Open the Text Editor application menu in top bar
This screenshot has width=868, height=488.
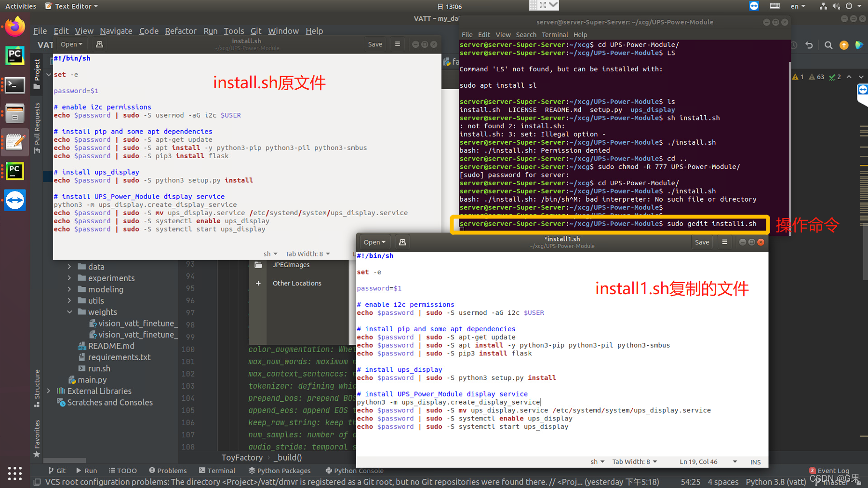click(71, 6)
